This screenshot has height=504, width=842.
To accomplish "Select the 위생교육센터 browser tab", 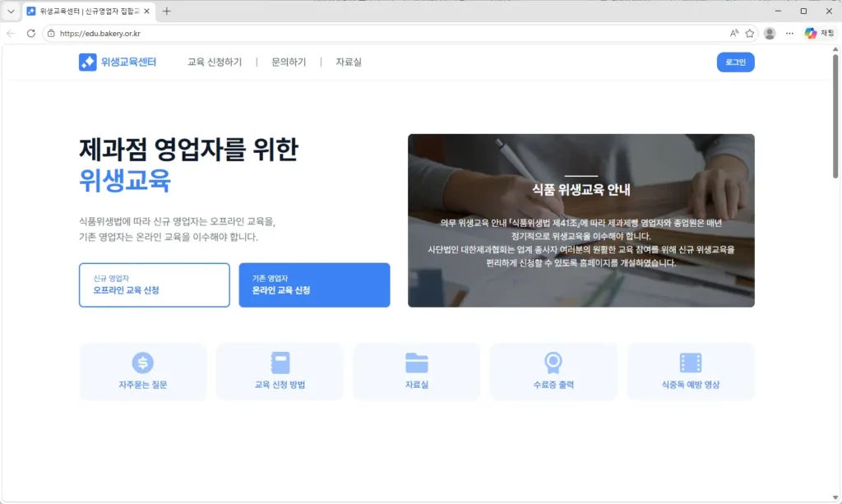I will 89,12.
